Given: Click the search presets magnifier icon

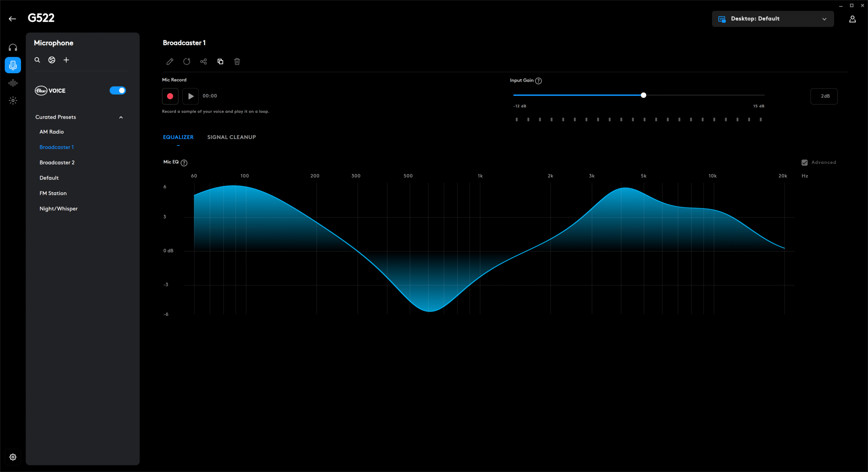Looking at the screenshot, I should pos(37,60).
